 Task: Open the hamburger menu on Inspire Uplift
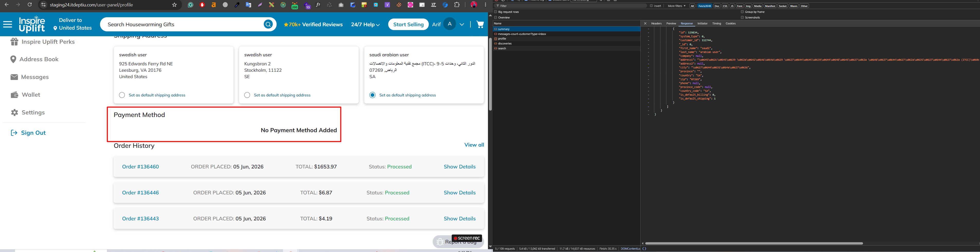coord(8,24)
